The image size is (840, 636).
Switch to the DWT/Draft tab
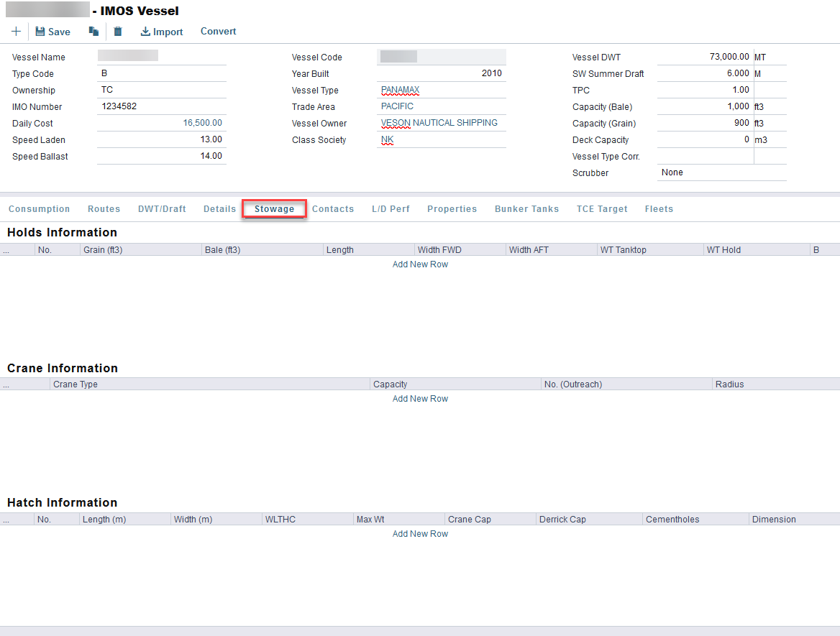tap(162, 209)
